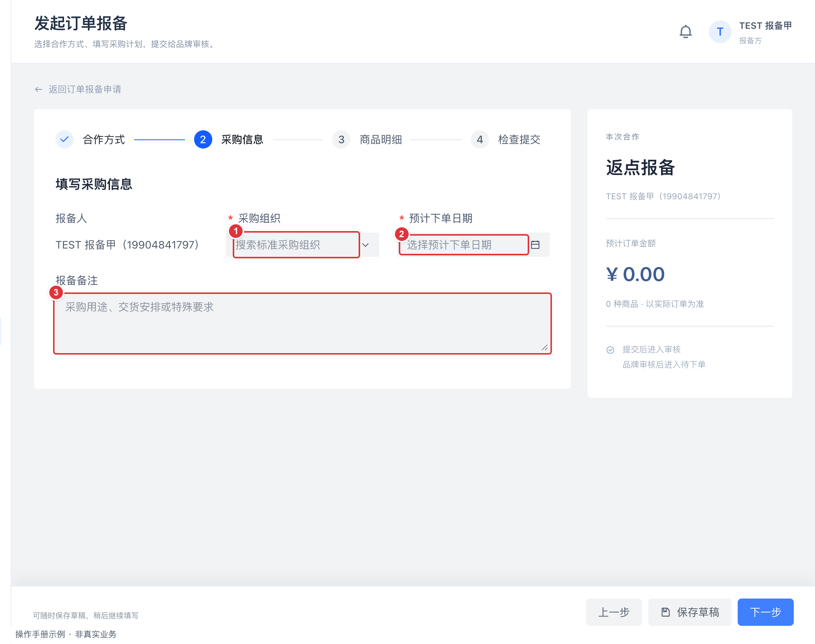
Task: Click the 操作手册示例 · 非真实业务 footer text
Action: pos(66,634)
